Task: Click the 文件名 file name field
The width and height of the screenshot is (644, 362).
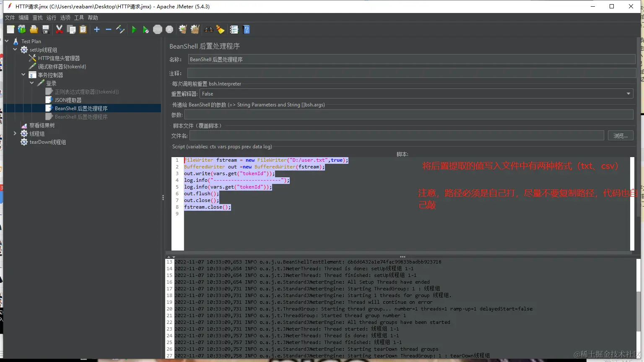Action: [397, 136]
